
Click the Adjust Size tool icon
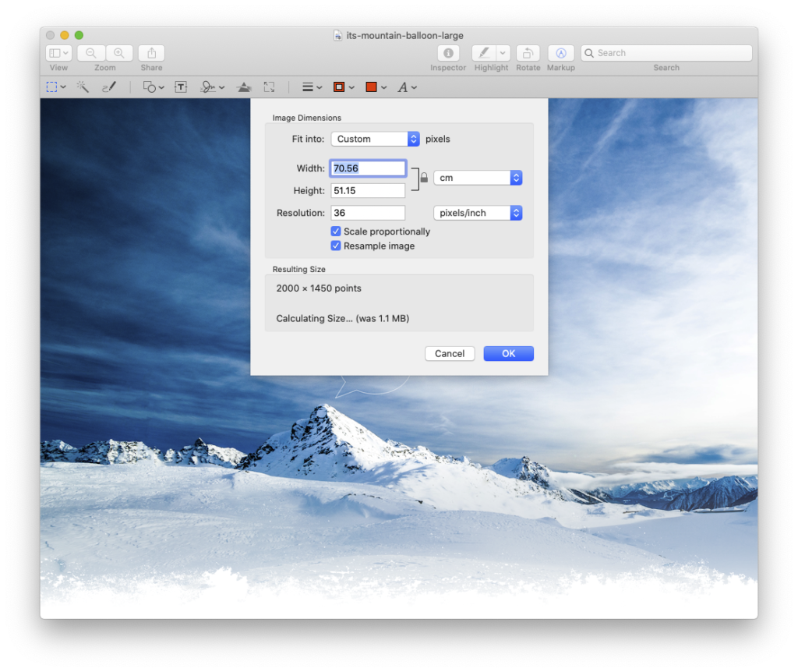269,87
